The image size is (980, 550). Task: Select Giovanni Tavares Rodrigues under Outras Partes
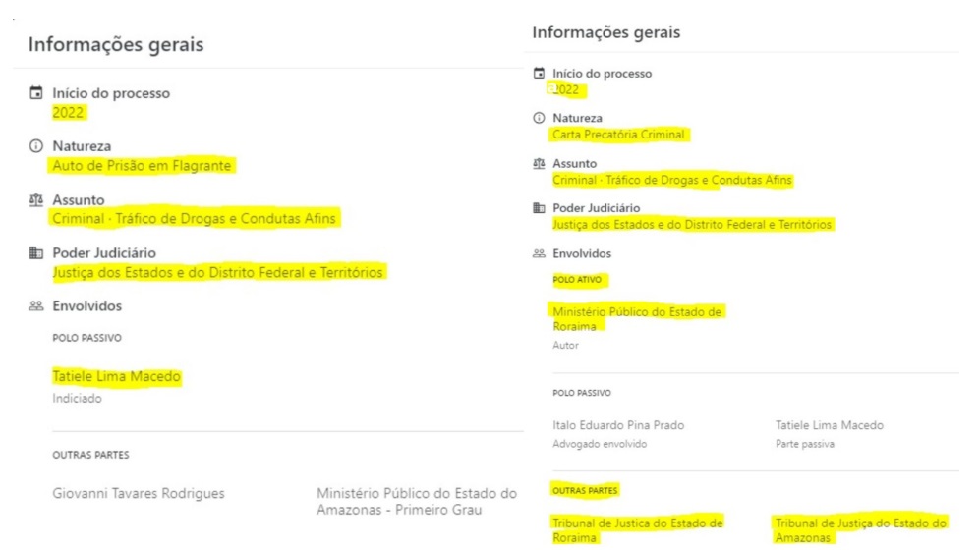click(x=140, y=493)
